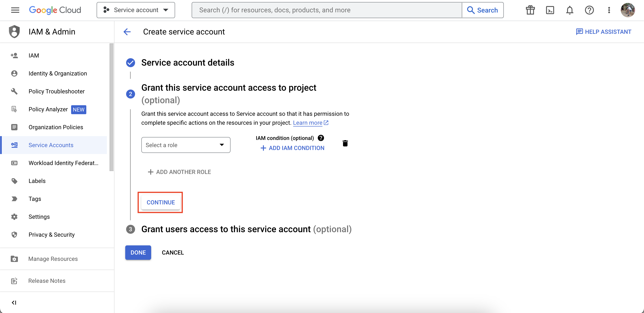Expand step 3 Grant users access
This screenshot has height=313, width=644.
coord(246,229)
